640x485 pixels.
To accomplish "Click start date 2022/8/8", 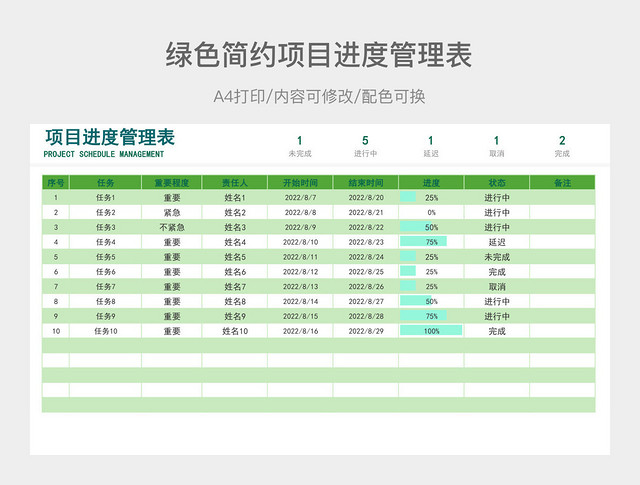I will [x=300, y=212].
